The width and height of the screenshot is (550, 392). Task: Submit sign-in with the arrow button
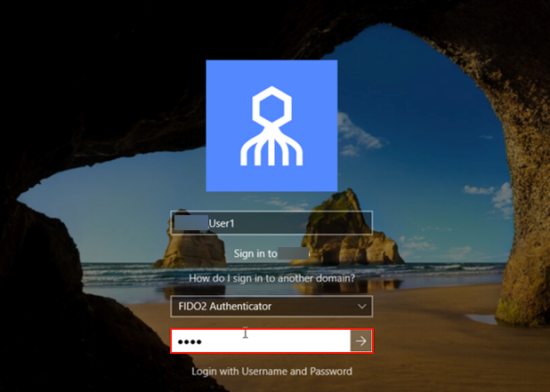coord(361,340)
